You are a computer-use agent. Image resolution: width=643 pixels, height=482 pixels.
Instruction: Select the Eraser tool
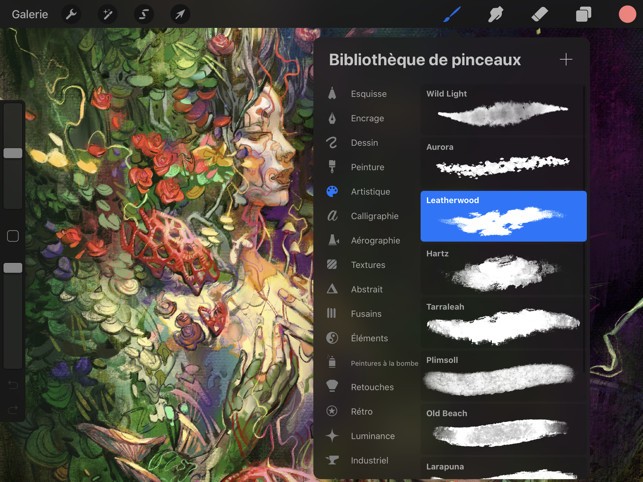[539, 15]
